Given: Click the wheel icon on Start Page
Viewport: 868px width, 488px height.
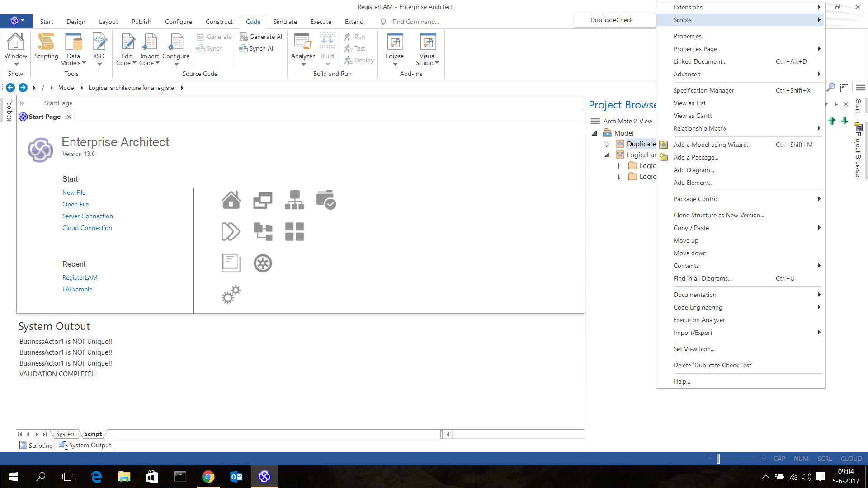Looking at the screenshot, I should click(263, 263).
